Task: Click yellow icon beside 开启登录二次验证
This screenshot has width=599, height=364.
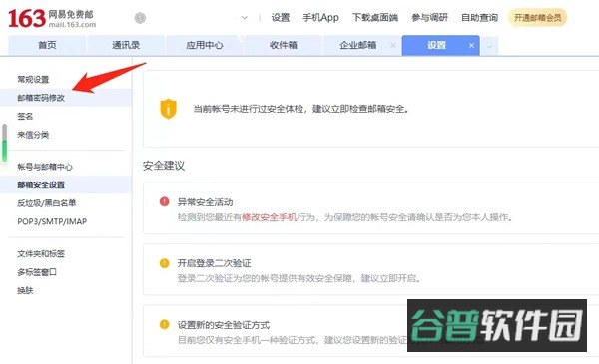Action: pyautogui.click(x=165, y=263)
